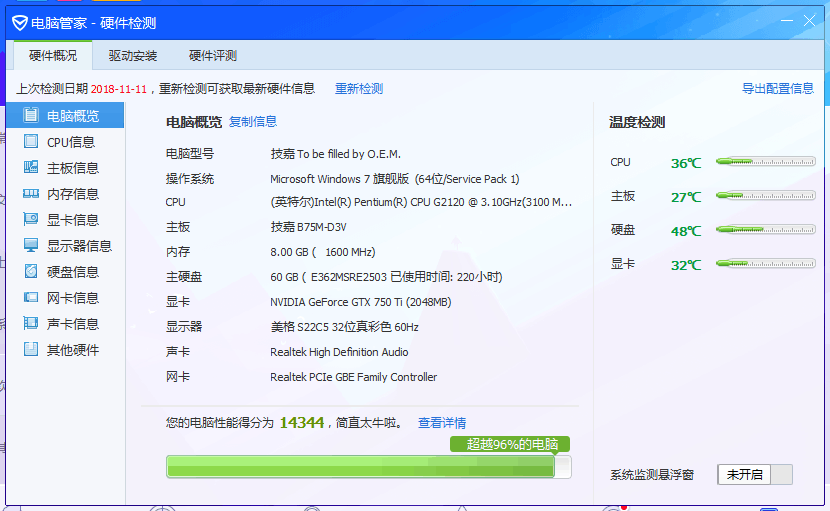
Task: Select the 电脑概览 sidebar icon
Action: (31, 115)
